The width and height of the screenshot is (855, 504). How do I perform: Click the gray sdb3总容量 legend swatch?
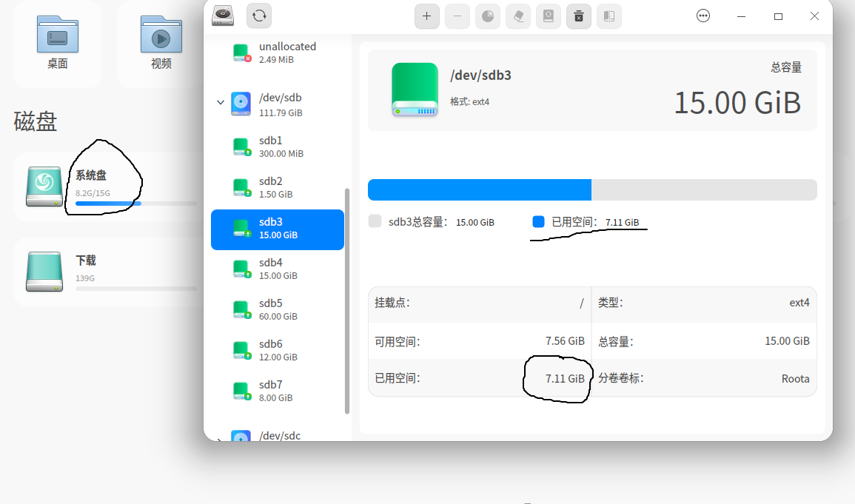click(x=375, y=221)
